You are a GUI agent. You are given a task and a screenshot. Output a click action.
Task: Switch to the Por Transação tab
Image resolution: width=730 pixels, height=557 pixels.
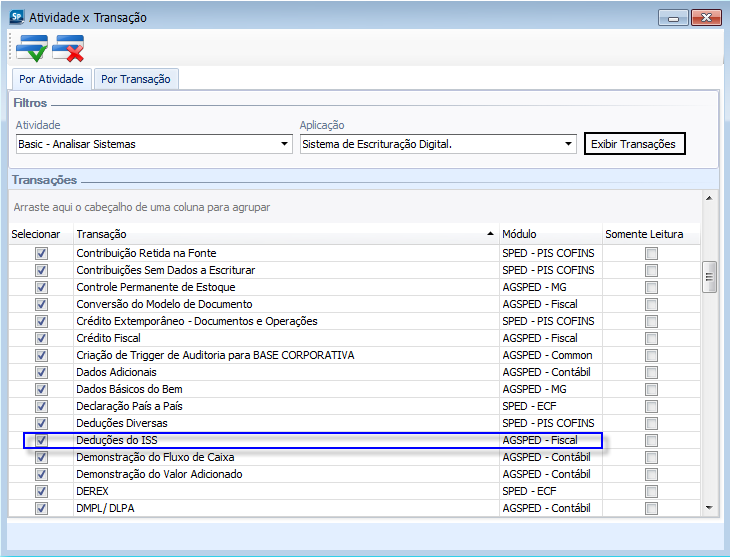click(x=136, y=79)
